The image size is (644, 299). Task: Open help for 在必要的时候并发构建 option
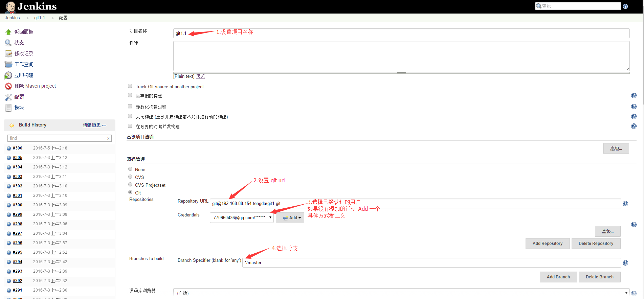(x=634, y=126)
